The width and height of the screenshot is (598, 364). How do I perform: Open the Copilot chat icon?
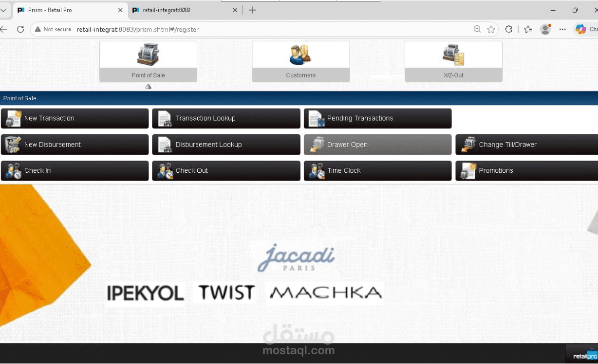click(x=580, y=29)
